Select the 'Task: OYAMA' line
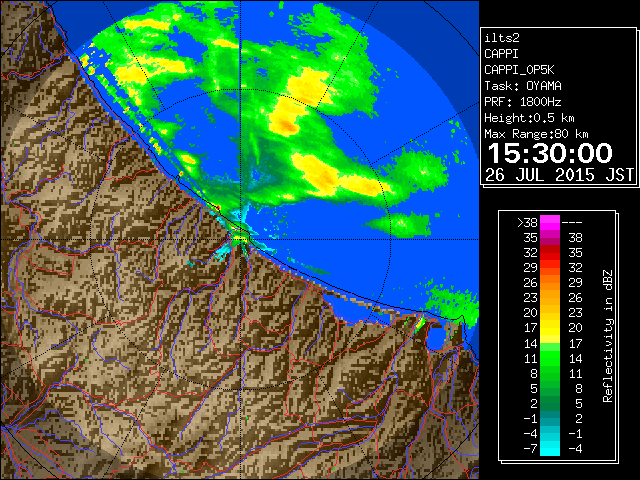Screen dimensions: 640x480 523,86
